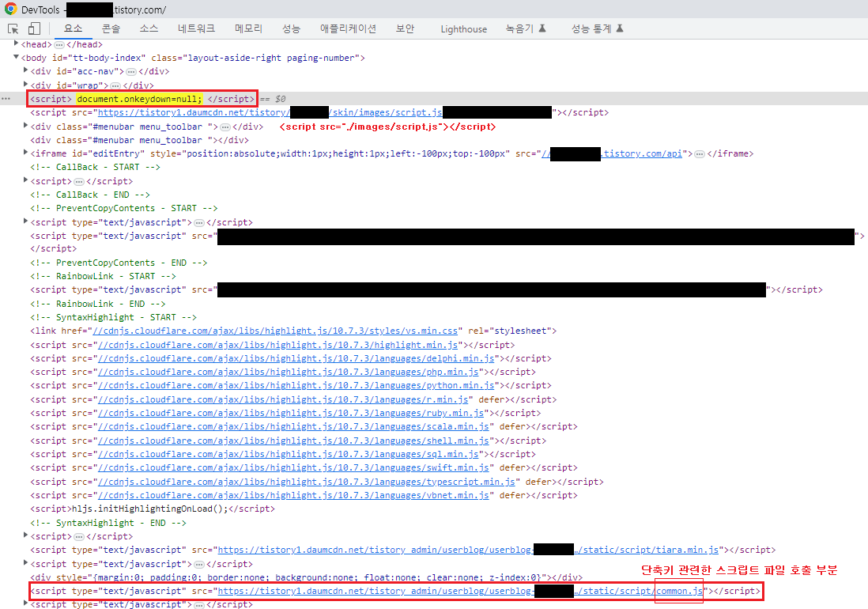Image resolution: width=868 pixels, height=609 pixels.
Task: Select the div with margin:0 padding:0 style
Action: [306, 577]
